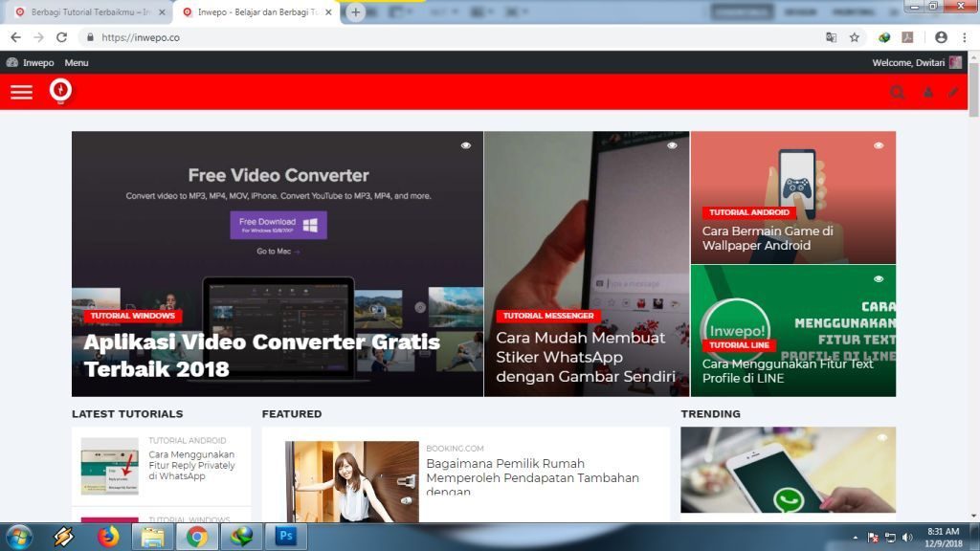The height and width of the screenshot is (551, 980).
Task: Click eye icon on Android wallpaper game article
Action: (x=879, y=145)
